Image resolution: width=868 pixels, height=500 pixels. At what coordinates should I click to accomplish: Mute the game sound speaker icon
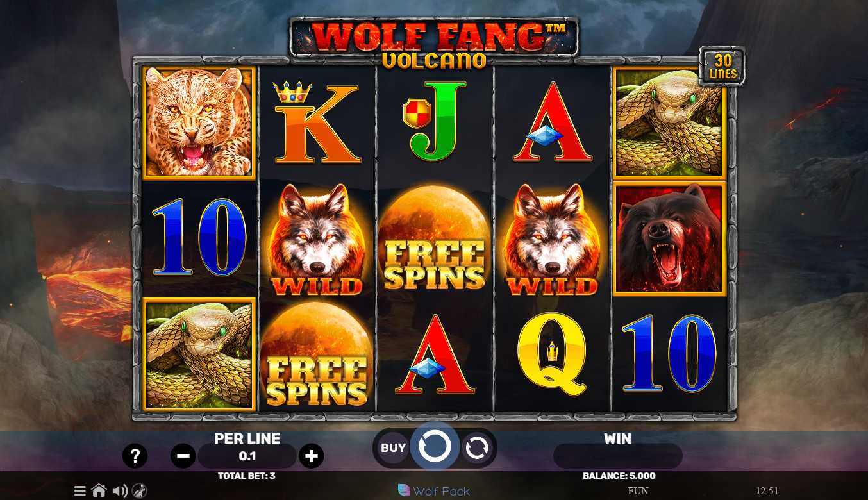119,491
